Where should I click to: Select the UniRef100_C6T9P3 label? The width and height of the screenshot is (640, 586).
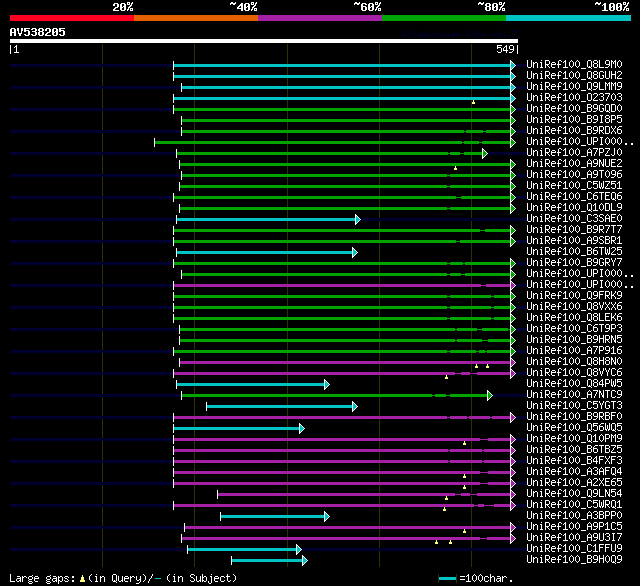click(x=574, y=329)
